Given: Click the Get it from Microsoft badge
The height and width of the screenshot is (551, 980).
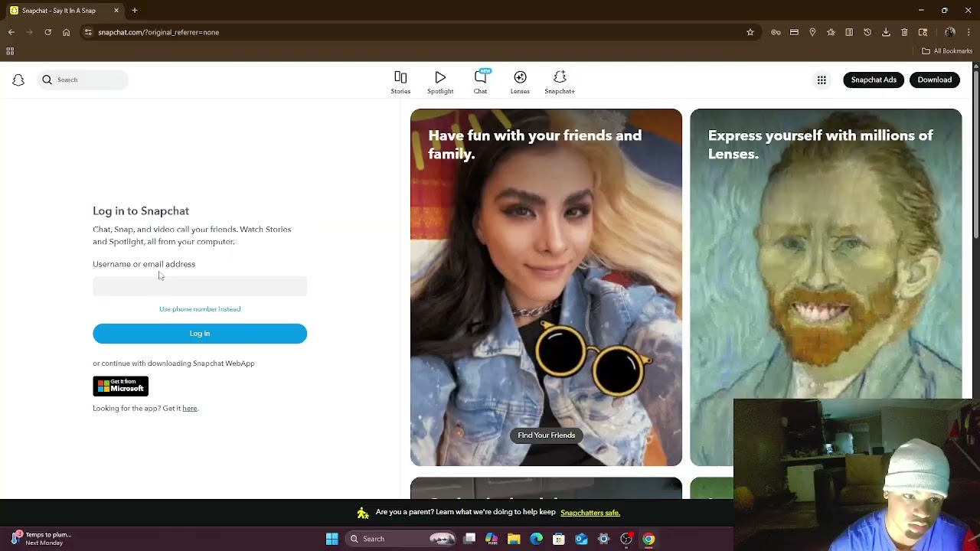Looking at the screenshot, I should pos(121,386).
